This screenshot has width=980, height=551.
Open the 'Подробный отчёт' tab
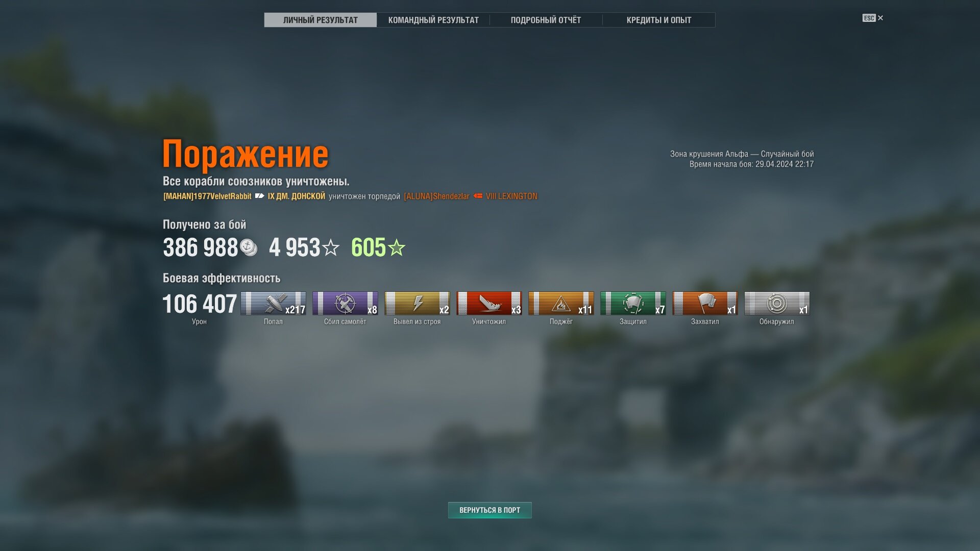pos(546,20)
